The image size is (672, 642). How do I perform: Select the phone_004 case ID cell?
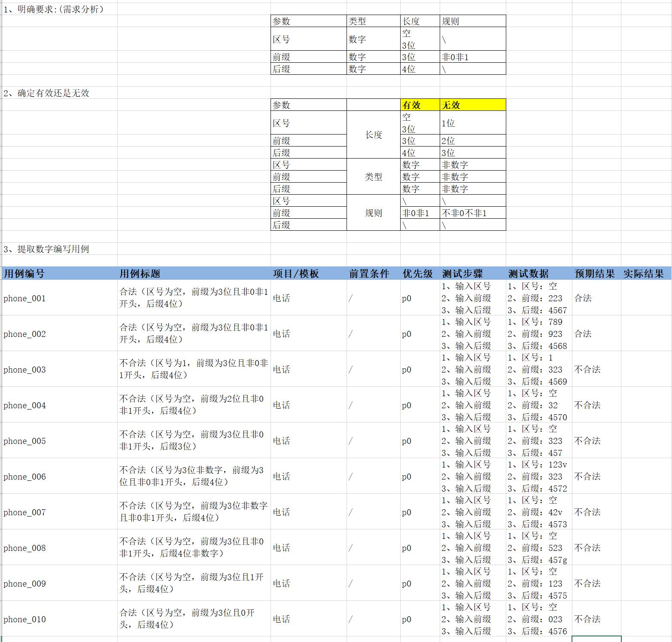pyautogui.click(x=59, y=405)
